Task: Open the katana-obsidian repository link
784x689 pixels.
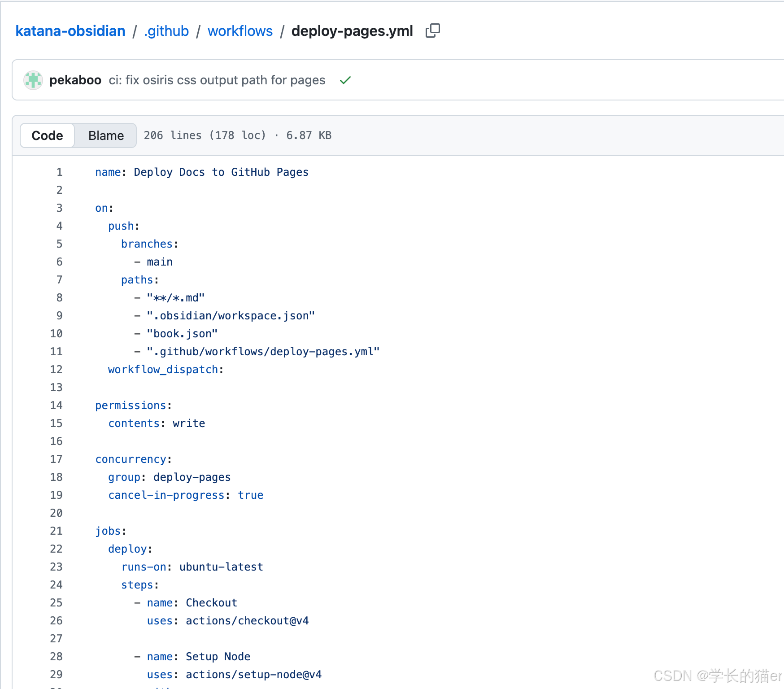Action: click(x=70, y=31)
